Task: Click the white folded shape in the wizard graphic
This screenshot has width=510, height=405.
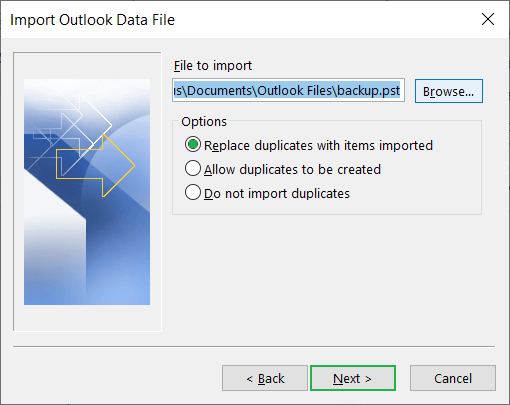Action: [x=53, y=233]
